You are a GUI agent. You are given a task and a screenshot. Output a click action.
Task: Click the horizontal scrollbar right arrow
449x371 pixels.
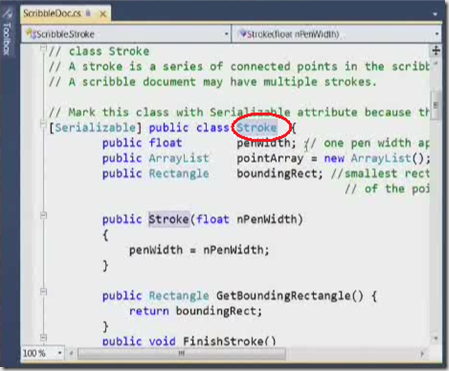click(423, 353)
